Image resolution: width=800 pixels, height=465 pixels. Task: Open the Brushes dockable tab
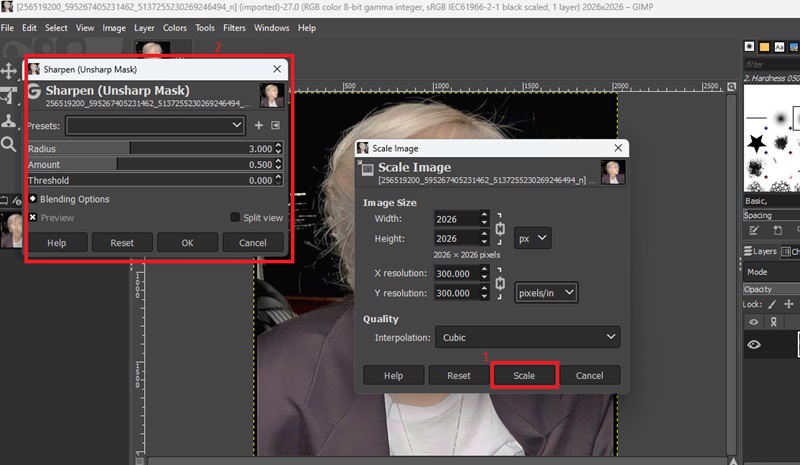point(749,46)
